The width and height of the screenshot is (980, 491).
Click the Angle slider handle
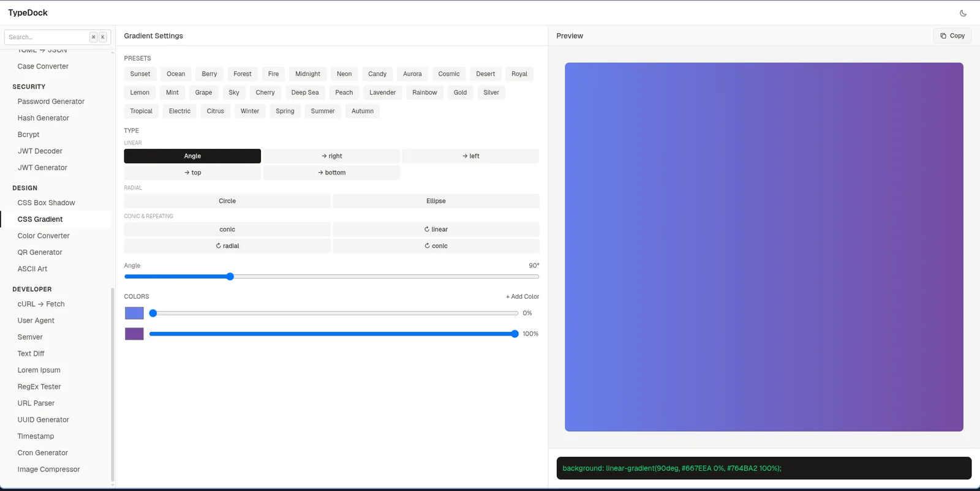[230, 277]
